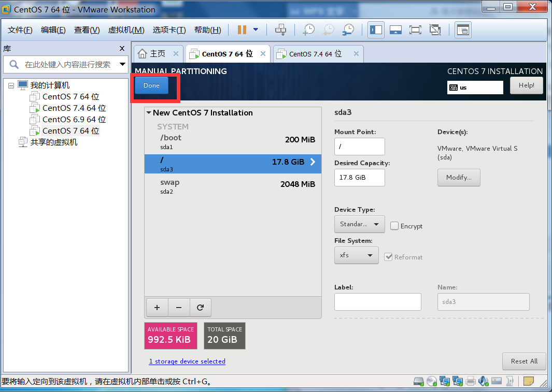Revert to the previous snapshot
Viewport: 552px width, 392px height.
[x=329, y=30]
